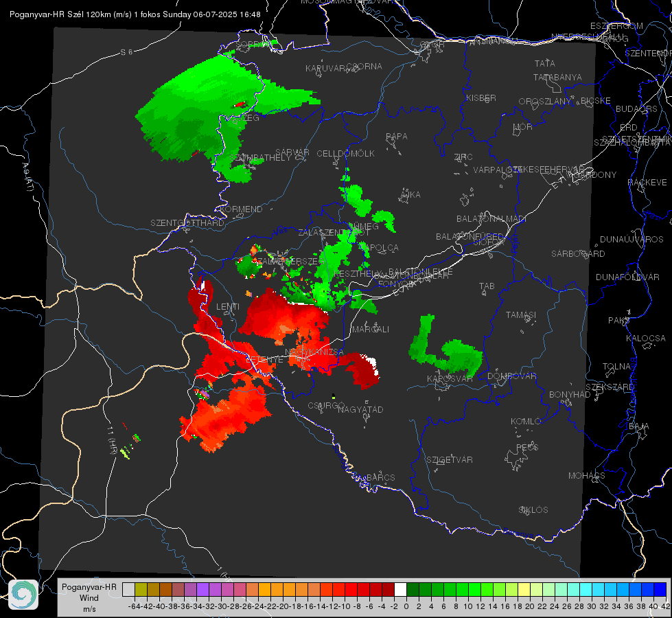Click the white zero-velocity swatch in legend
This screenshot has width=672, height=618.
coord(400,589)
